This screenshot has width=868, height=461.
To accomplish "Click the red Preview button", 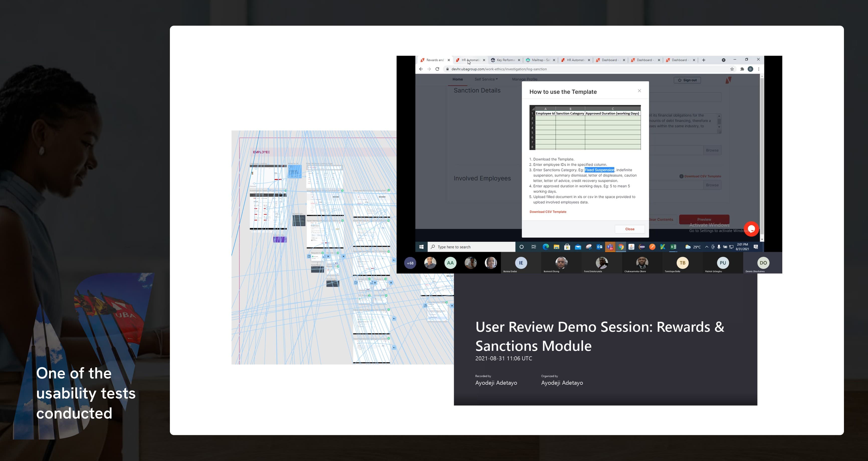I will pyautogui.click(x=704, y=219).
